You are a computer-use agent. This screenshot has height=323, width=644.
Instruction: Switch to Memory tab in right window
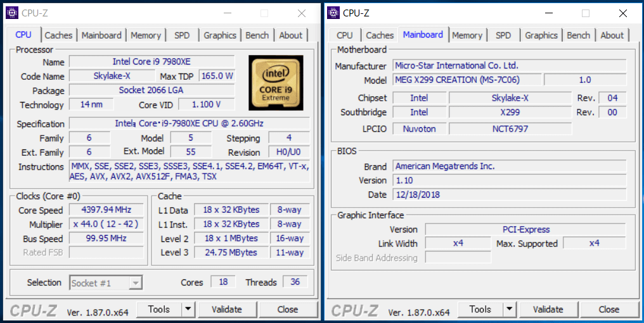tap(467, 35)
